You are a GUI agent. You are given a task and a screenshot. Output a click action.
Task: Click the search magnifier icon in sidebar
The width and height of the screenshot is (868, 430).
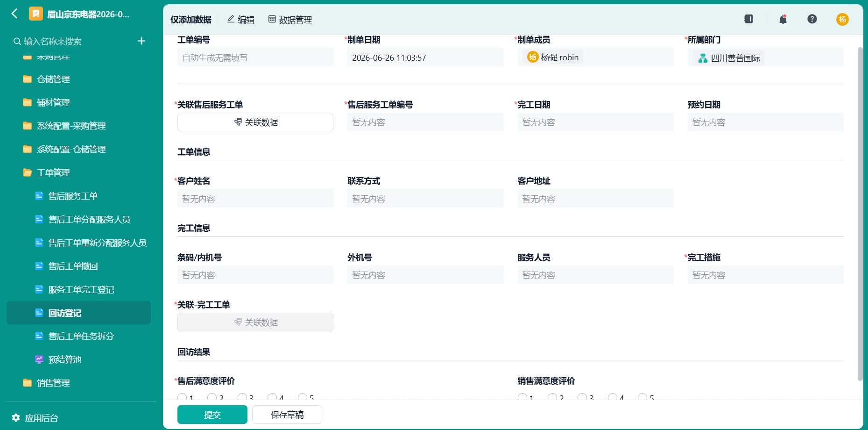[x=17, y=41]
